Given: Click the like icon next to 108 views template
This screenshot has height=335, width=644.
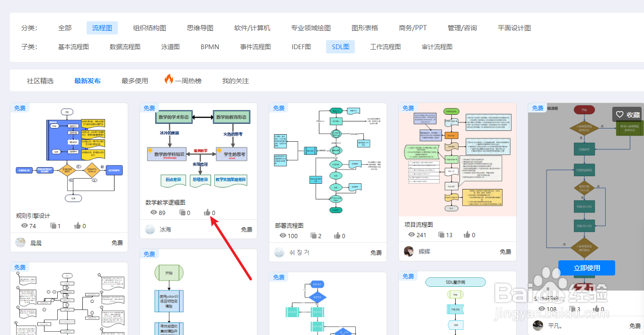Looking at the screenshot, I should pyautogui.click(x=596, y=309).
